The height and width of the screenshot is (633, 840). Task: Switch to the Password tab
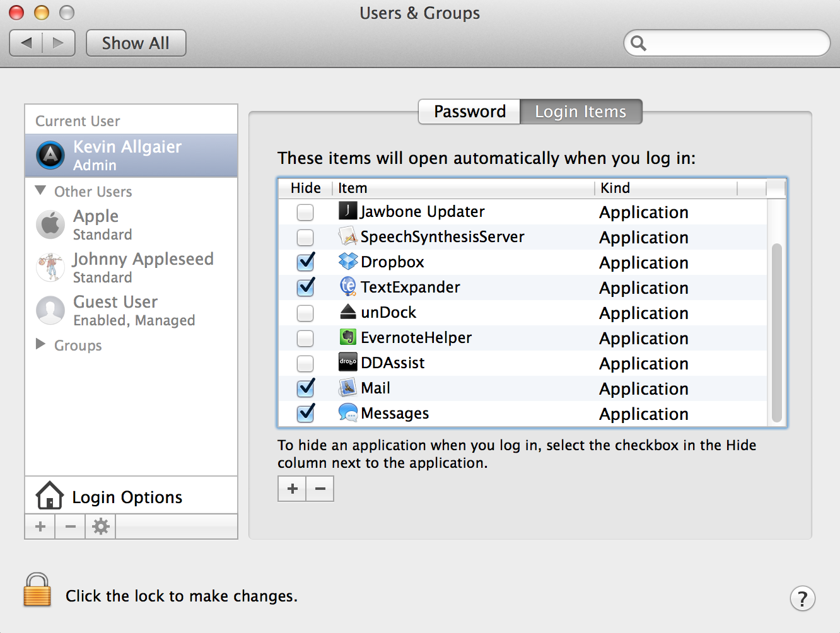469,112
